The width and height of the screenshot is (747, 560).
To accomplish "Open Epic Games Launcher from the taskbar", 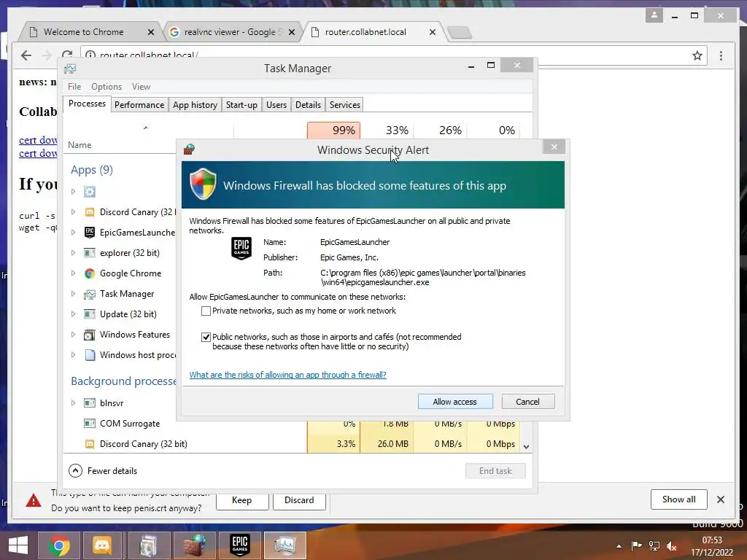I will coord(239,545).
